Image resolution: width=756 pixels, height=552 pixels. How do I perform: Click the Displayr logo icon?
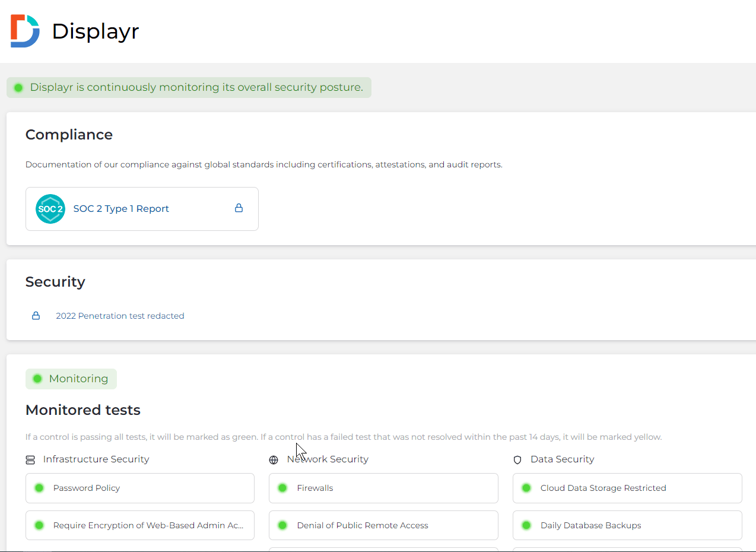click(x=25, y=31)
